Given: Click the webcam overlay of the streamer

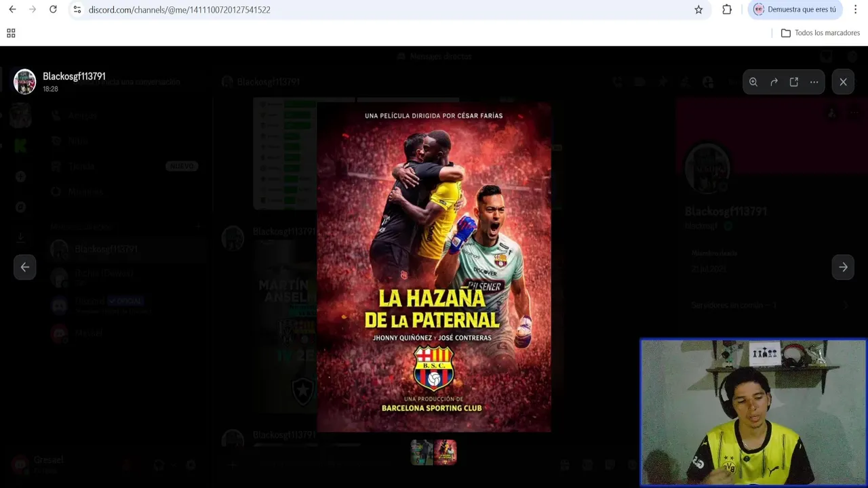Looking at the screenshot, I should pos(753,413).
